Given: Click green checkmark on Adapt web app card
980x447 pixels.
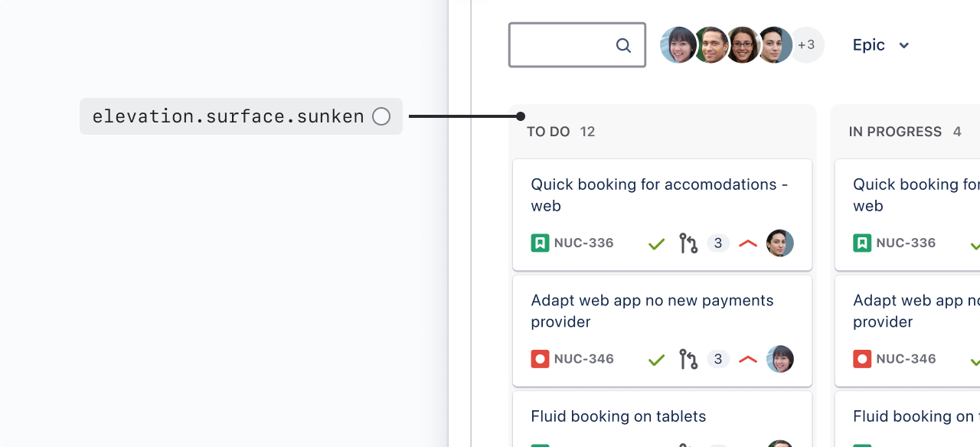Looking at the screenshot, I should click(x=656, y=360).
